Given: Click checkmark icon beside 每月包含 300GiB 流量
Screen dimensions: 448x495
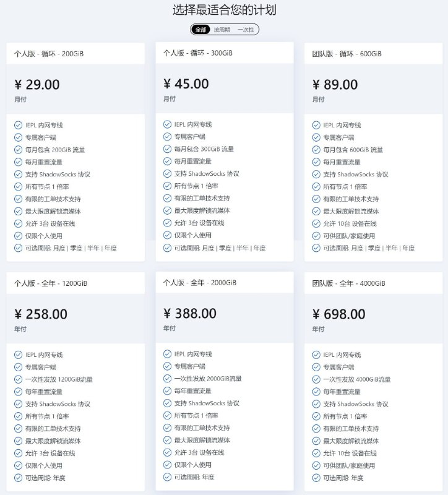Looking at the screenshot, I should pos(167,149).
